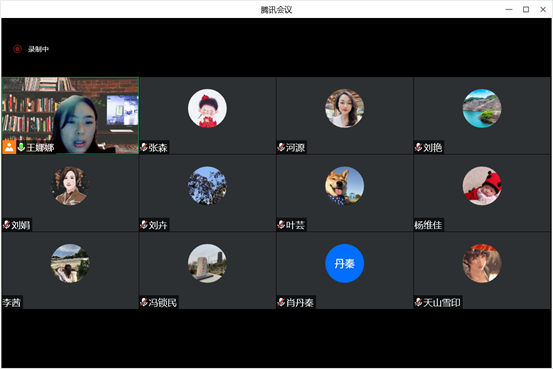Click 天山雪印's portrait avatar

482,264
